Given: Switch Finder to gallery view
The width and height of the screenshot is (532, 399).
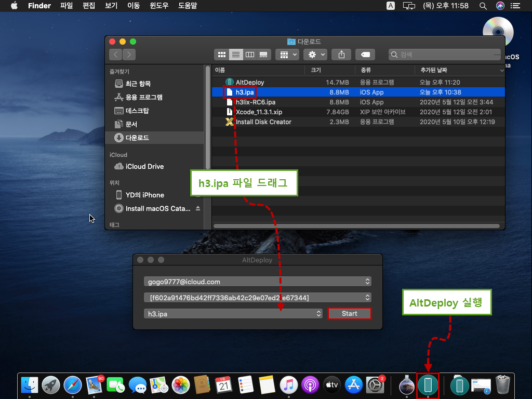Looking at the screenshot, I should [x=263, y=55].
